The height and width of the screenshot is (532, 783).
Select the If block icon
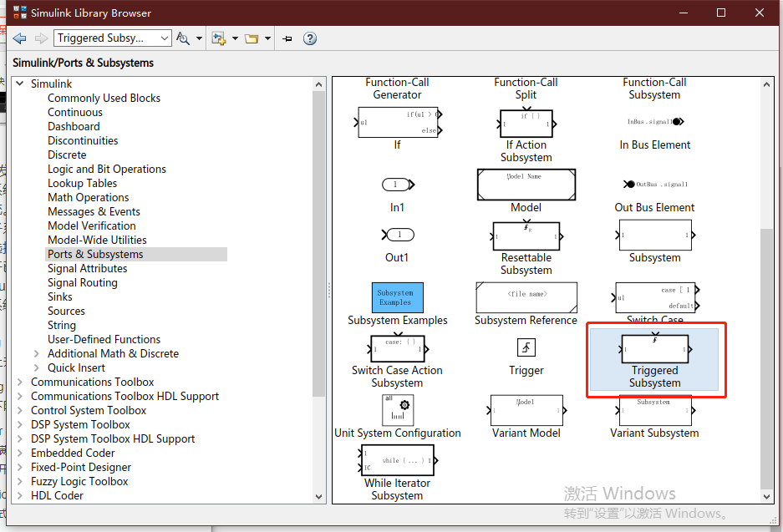pyautogui.click(x=398, y=122)
